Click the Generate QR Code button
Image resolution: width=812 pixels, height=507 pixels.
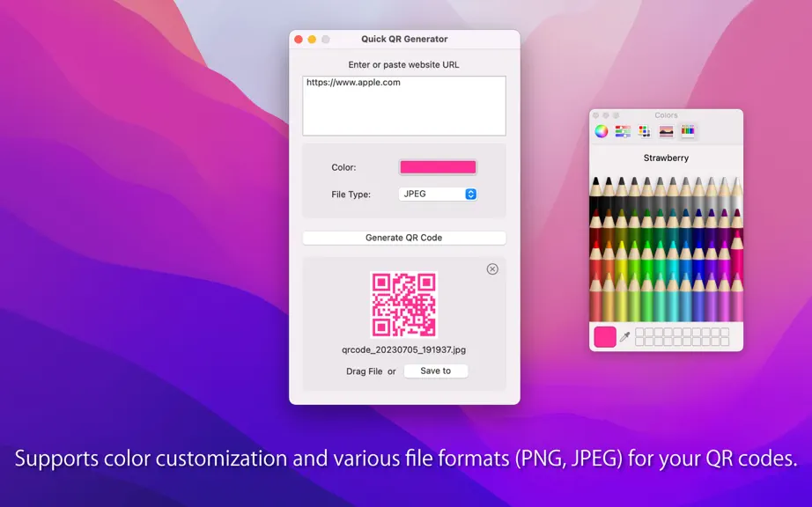(x=404, y=238)
